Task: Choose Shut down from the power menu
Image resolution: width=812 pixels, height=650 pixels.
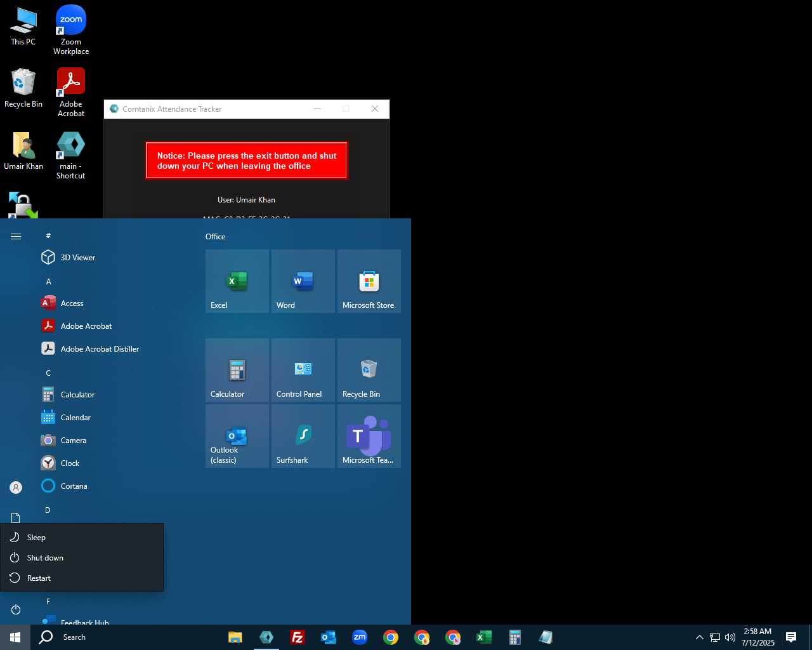Action: [x=82, y=558]
